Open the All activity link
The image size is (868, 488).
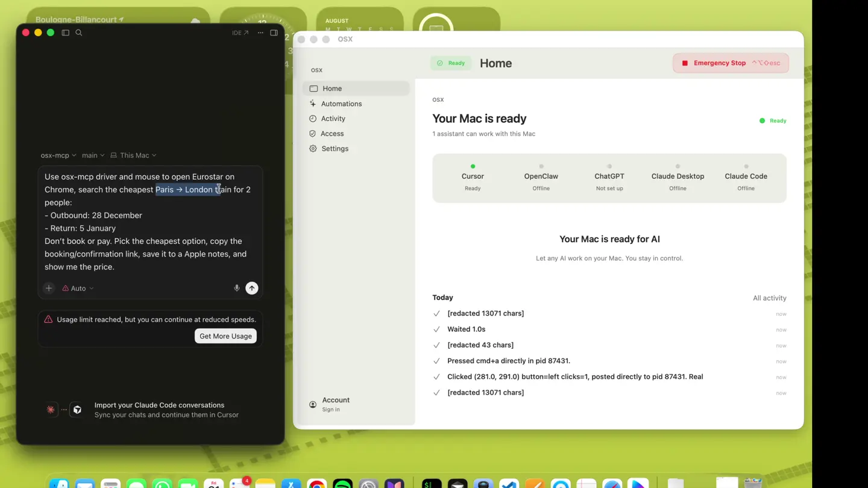(769, 298)
